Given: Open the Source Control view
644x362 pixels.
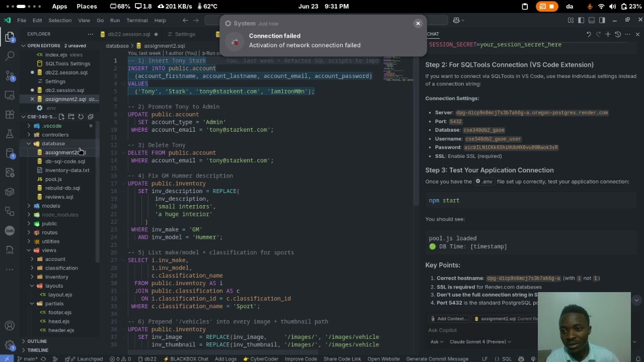Looking at the screenshot, I should (10, 75).
